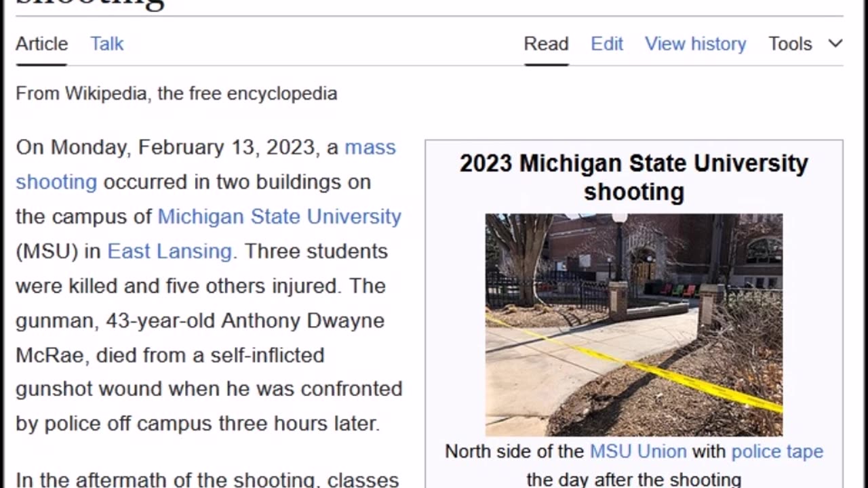This screenshot has width=868, height=488.
Task: Click the Tools chevron arrow
Action: click(835, 44)
